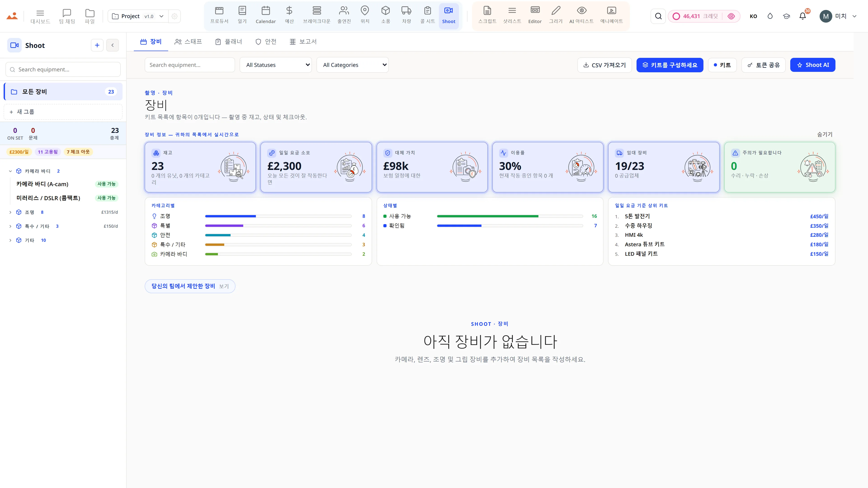Open notifications bell with 30 badge
Screen dimensions: 868x488
pyautogui.click(x=803, y=16)
